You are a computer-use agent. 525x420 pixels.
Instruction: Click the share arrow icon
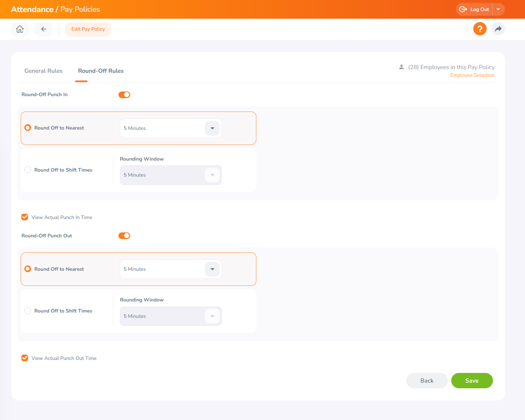click(498, 29)
